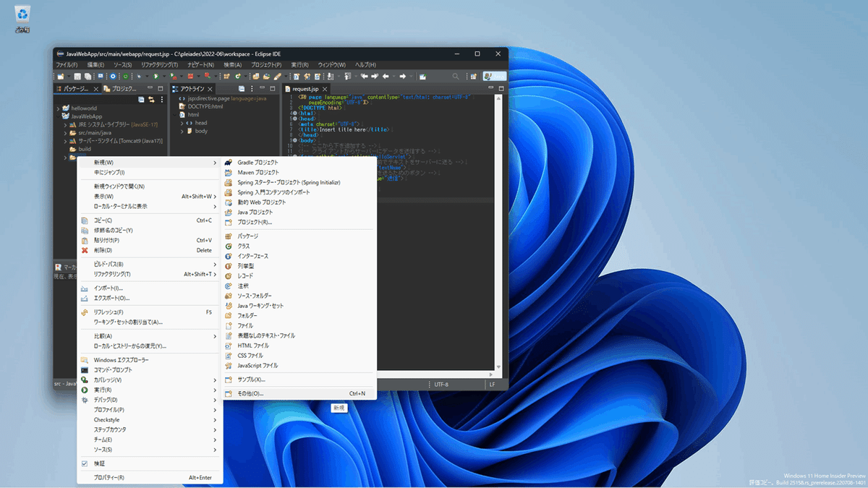Choose JavaScript ファイル entry

[x=300, y=366]
